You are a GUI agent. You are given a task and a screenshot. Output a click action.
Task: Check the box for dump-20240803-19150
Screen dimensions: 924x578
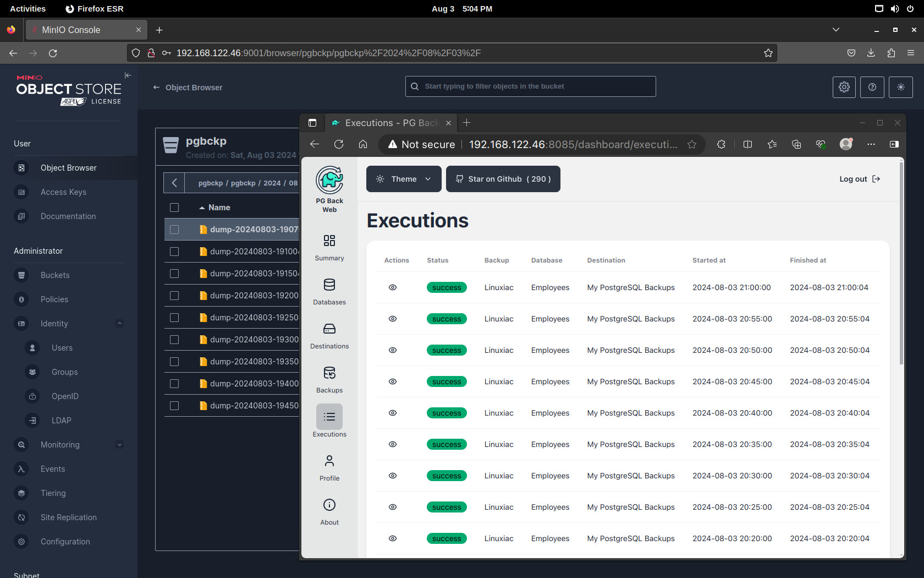(174, 274)
